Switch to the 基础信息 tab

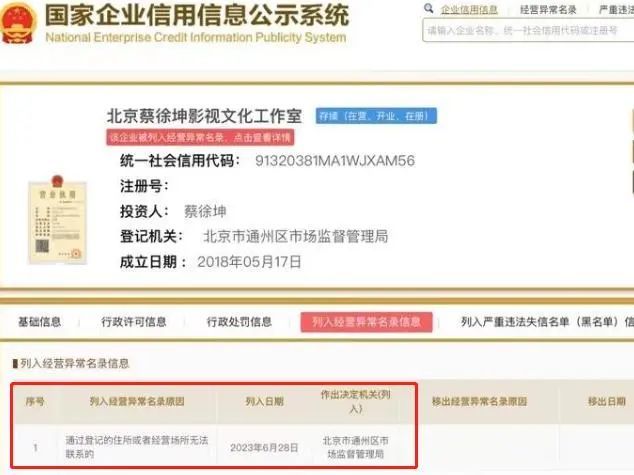click(40, 322)
